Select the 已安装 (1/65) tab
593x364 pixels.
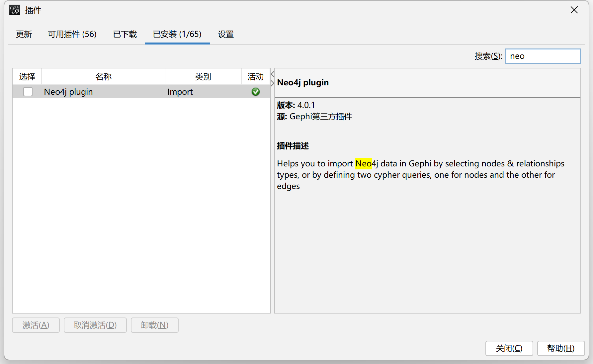177,34
